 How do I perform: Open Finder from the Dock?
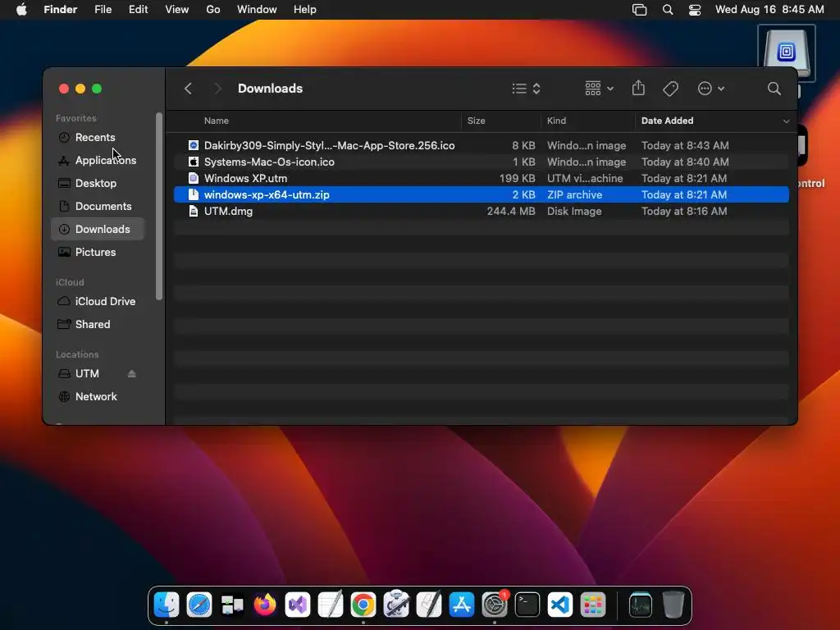click(x=167, y=605)
